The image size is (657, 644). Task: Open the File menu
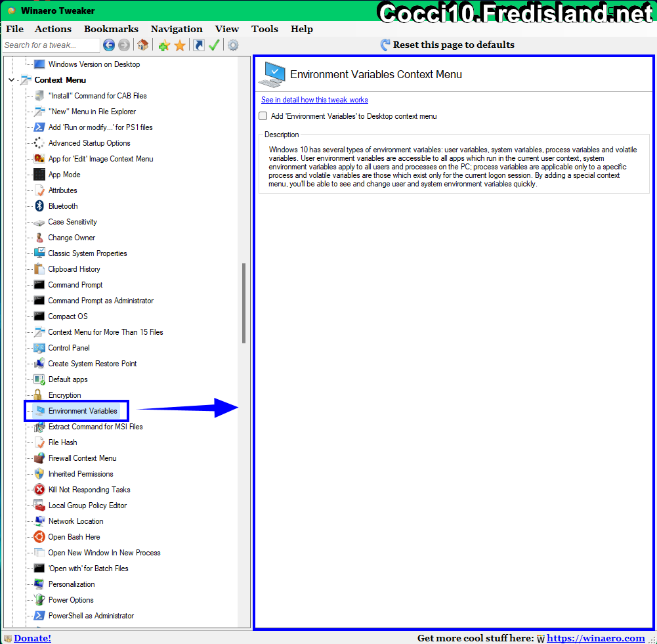coord(14,29)
